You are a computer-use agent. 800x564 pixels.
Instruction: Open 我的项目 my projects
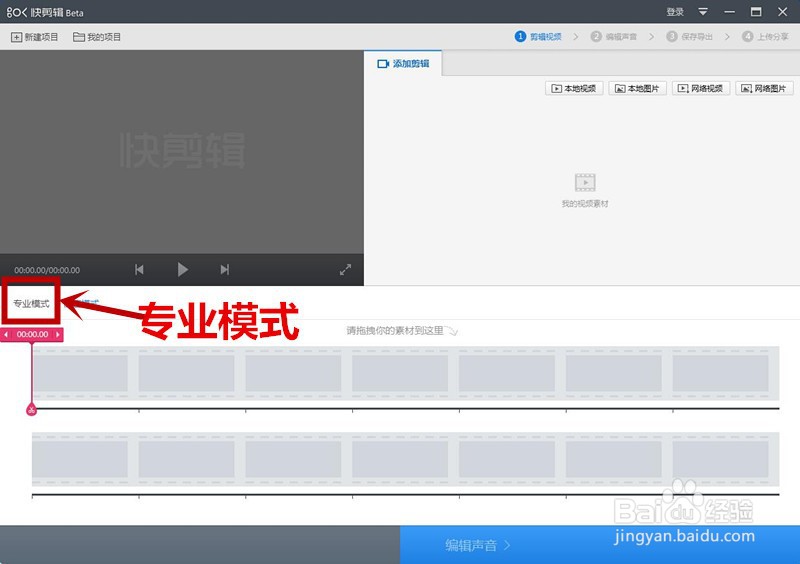[x=96, y=37]
